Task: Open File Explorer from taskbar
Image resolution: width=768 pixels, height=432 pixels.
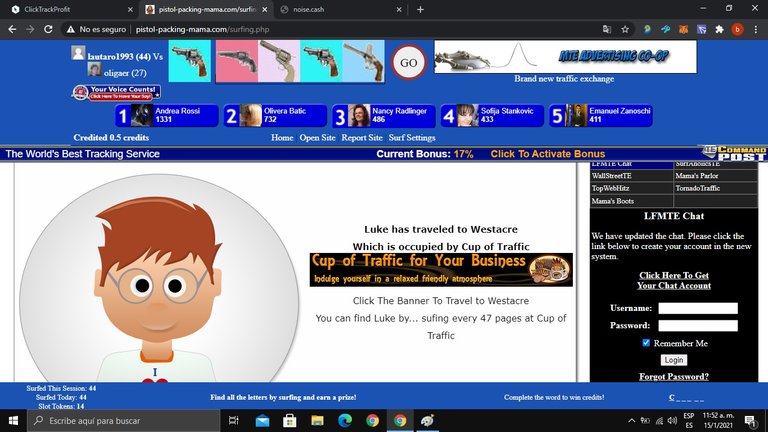Action: click(317, 421)
